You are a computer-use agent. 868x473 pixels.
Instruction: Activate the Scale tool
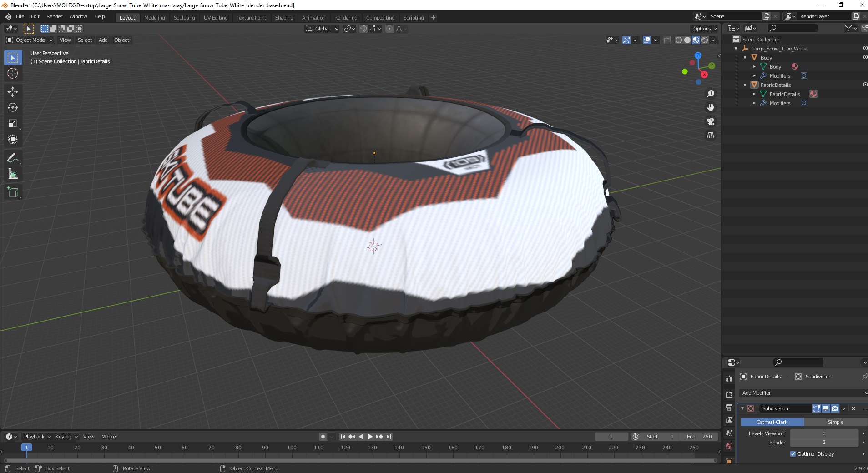13,123
